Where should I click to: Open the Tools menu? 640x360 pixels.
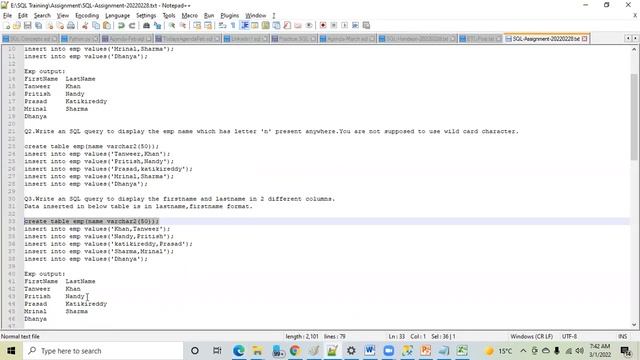coord(169,16)
